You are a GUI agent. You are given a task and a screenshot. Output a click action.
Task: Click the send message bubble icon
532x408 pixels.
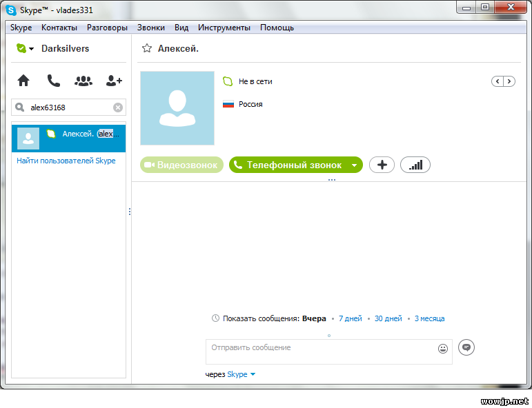(466, 347)
